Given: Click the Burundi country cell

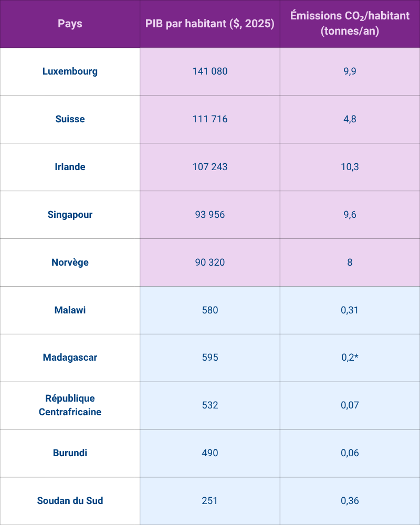Looking at the screenshot, I should coord(70,453).
